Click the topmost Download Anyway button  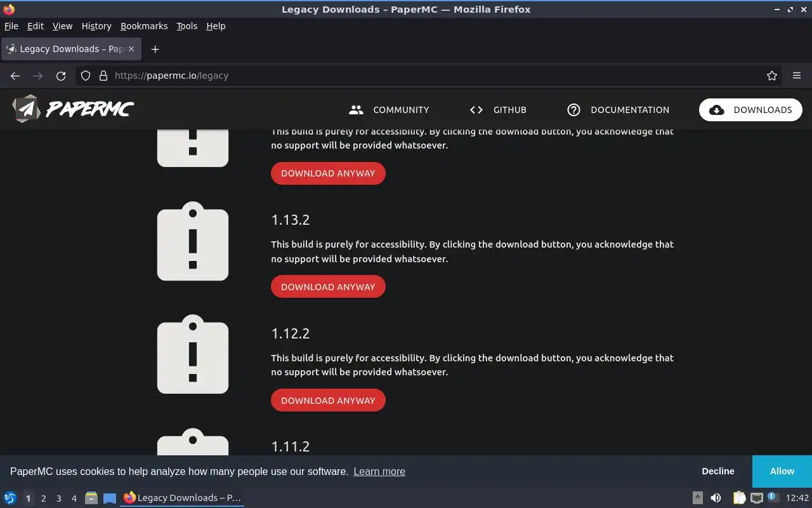pos(328,173)
